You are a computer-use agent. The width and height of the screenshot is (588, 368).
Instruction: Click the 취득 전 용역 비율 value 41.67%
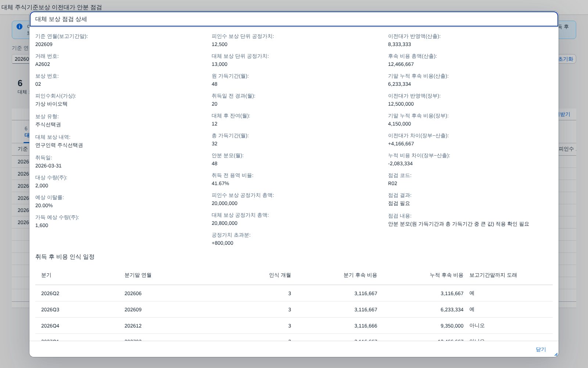coord(220,183)
